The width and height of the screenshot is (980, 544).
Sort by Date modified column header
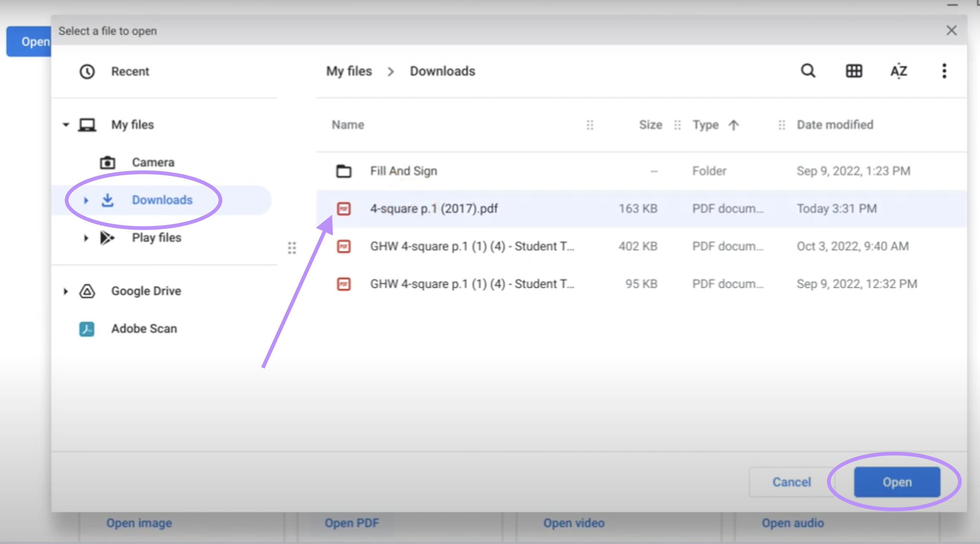click(835, 125)
